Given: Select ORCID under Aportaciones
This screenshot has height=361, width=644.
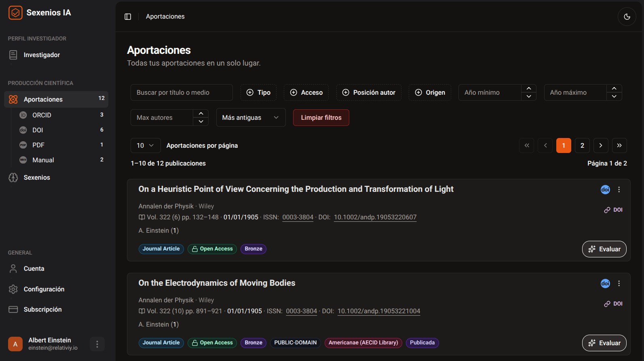Looking at the screenshot, I should (x=42, y=115).
